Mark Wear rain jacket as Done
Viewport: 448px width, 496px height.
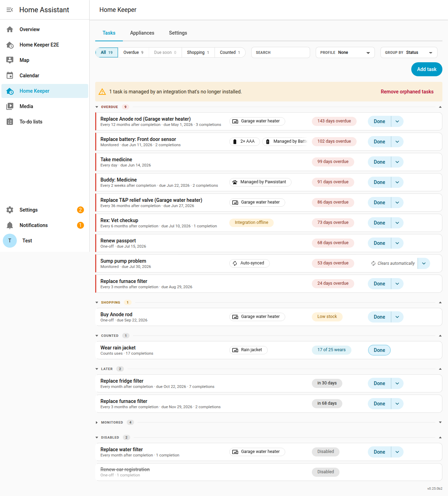379,350
